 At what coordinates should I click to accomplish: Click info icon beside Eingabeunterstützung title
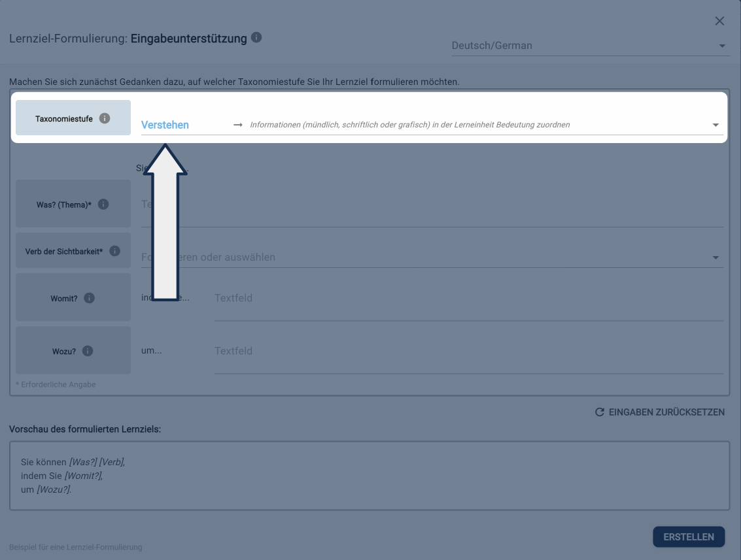(x=256, y=38)
